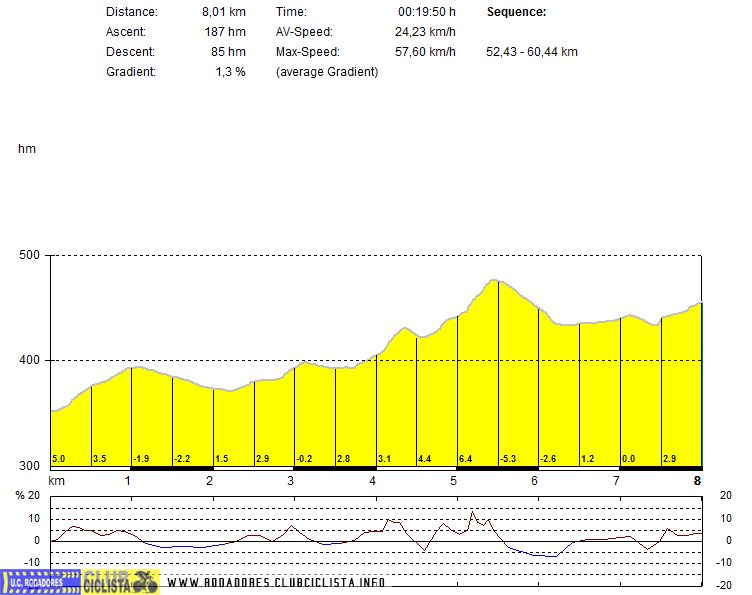752x595 pixels.
Task: Click the Sequence range 52,43 - 60,44 km
Action: point(531,52)
